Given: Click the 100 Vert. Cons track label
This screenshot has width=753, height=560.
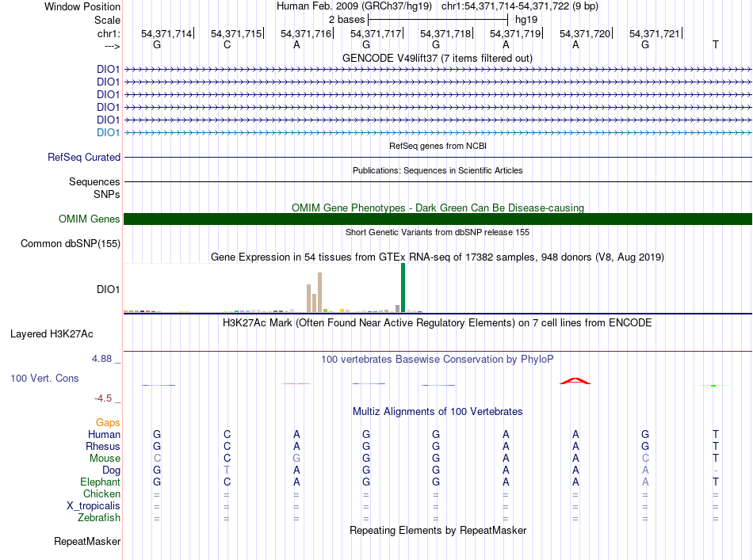Looking at the screenshot, I should pos(44,379).
